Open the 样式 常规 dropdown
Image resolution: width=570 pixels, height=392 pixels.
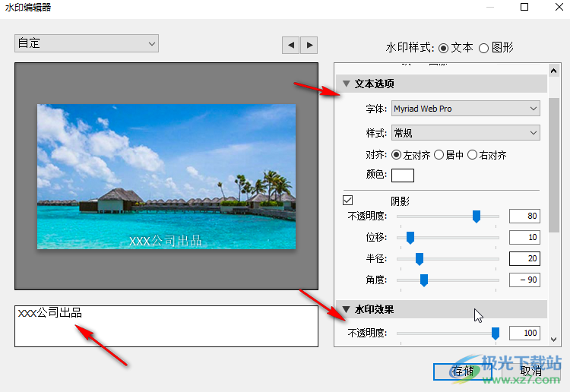coord(466,133)
